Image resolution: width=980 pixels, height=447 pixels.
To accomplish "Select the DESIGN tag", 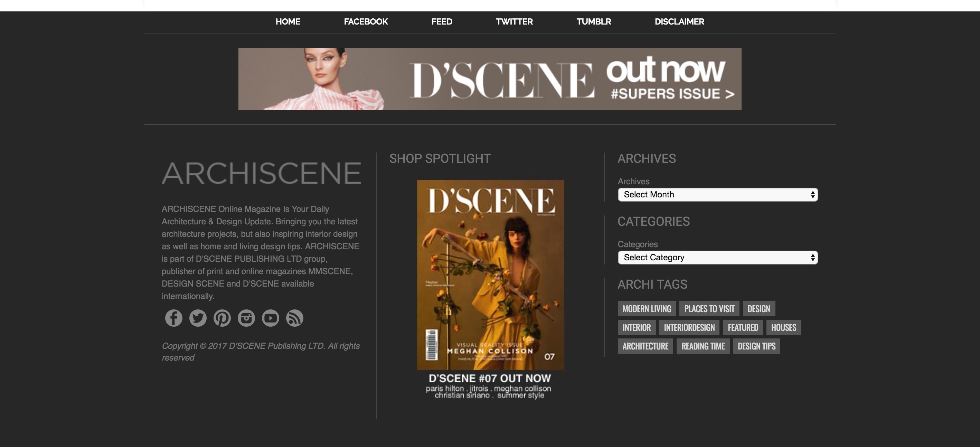I will click(x=759, y=309).
